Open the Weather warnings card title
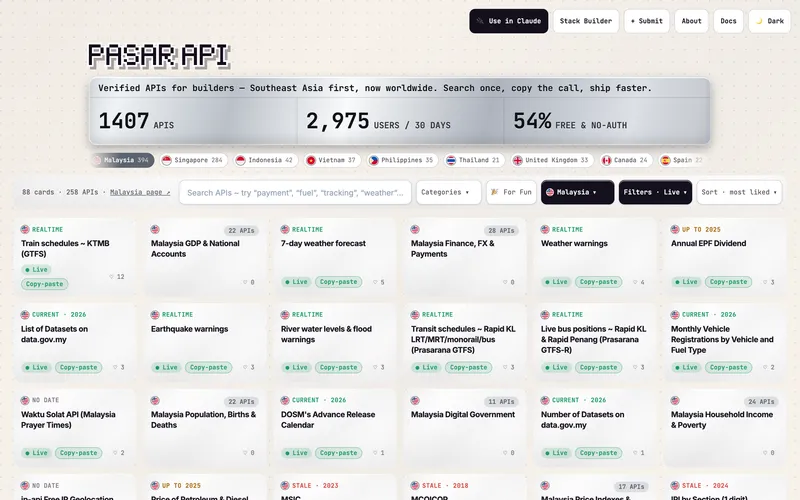Image resolution: width=800 pixels, height=500 pixels. pos(574,243)
